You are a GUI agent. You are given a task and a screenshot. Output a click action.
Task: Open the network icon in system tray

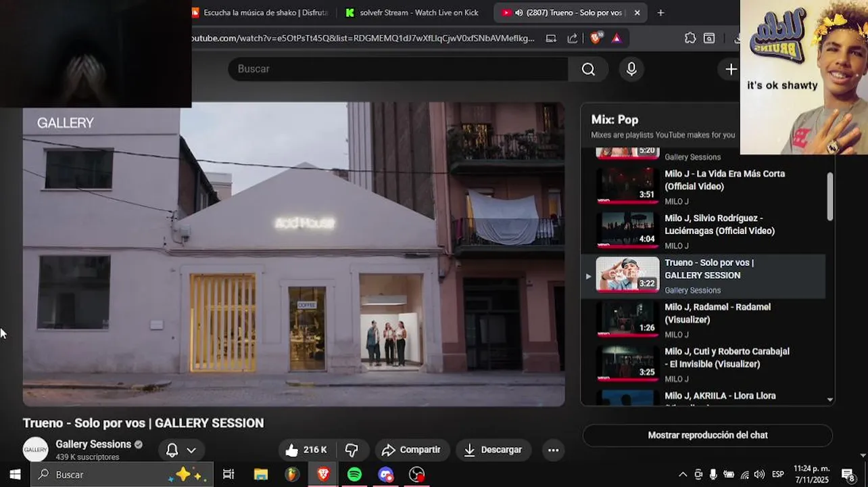[744, 474]
